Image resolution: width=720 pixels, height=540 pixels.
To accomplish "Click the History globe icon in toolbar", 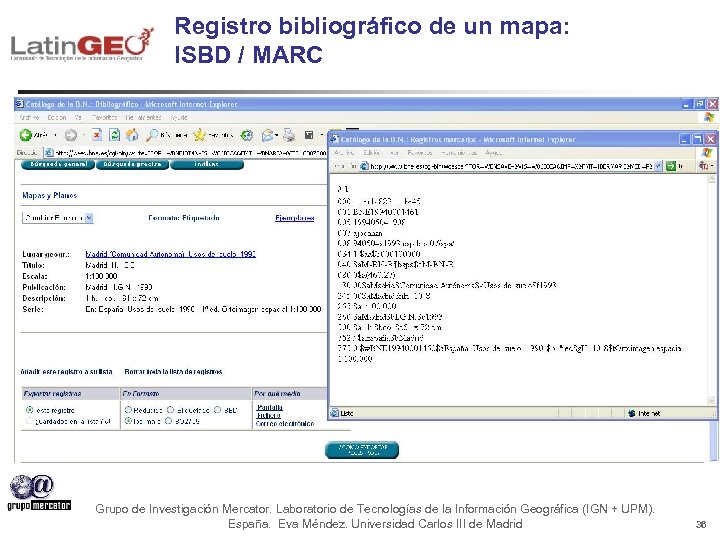I will [247, 135].
